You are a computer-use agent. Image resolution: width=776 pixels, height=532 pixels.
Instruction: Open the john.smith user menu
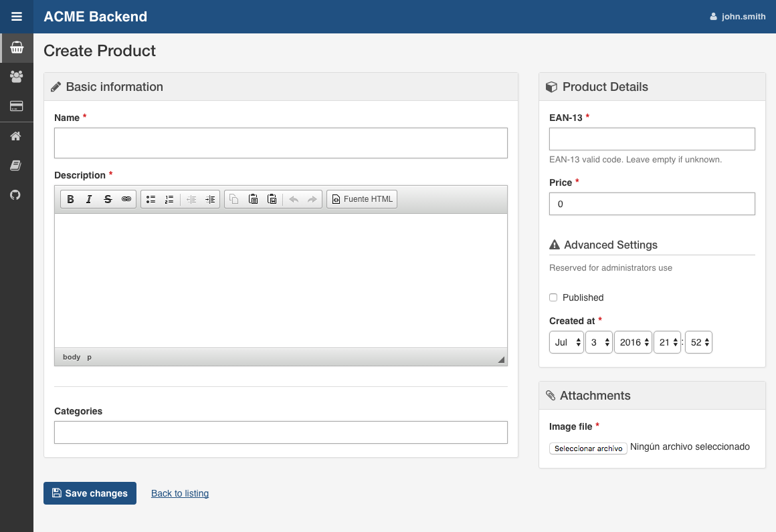(738, 17)
